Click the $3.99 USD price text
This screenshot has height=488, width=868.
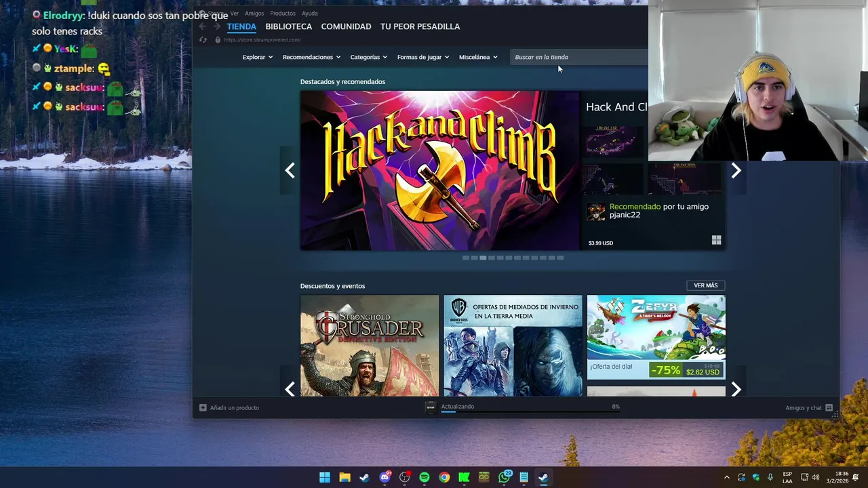[x=601, y=243]
